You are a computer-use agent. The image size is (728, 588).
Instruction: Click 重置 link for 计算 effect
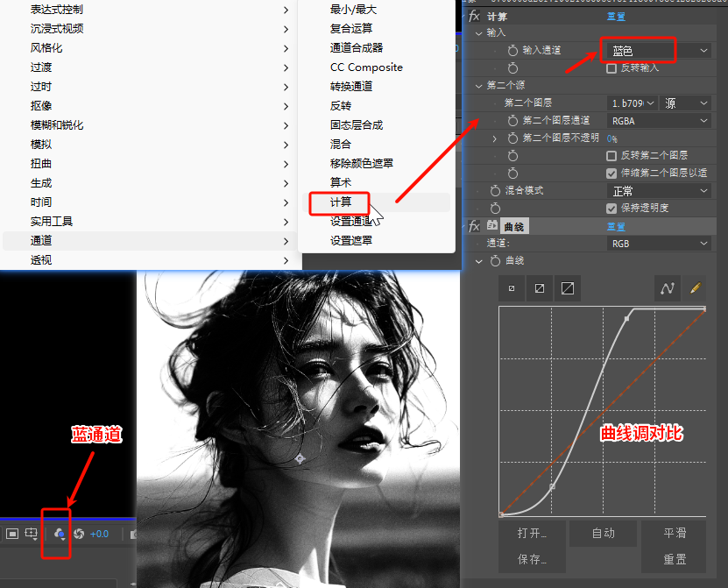(x=616, y=17)
